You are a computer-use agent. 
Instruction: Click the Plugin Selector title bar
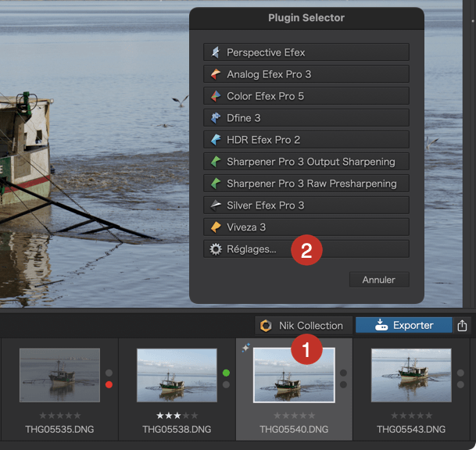tap(306, 18)
